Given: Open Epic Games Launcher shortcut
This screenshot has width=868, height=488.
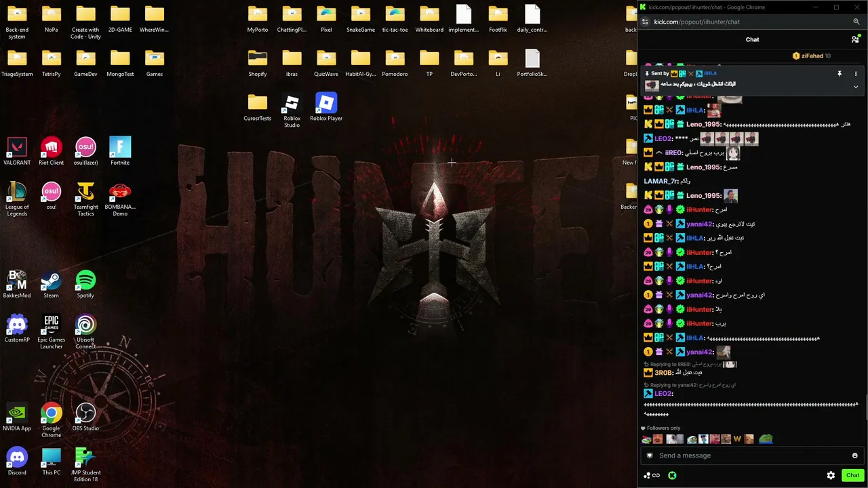Looking at the screenshot, I should tap(51, 332).
